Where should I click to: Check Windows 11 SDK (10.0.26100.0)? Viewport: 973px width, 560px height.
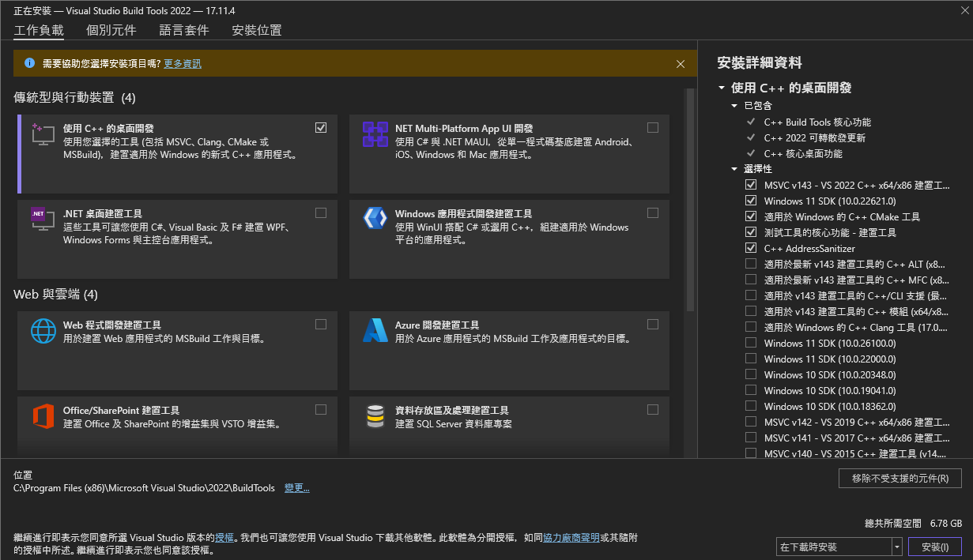751,343
